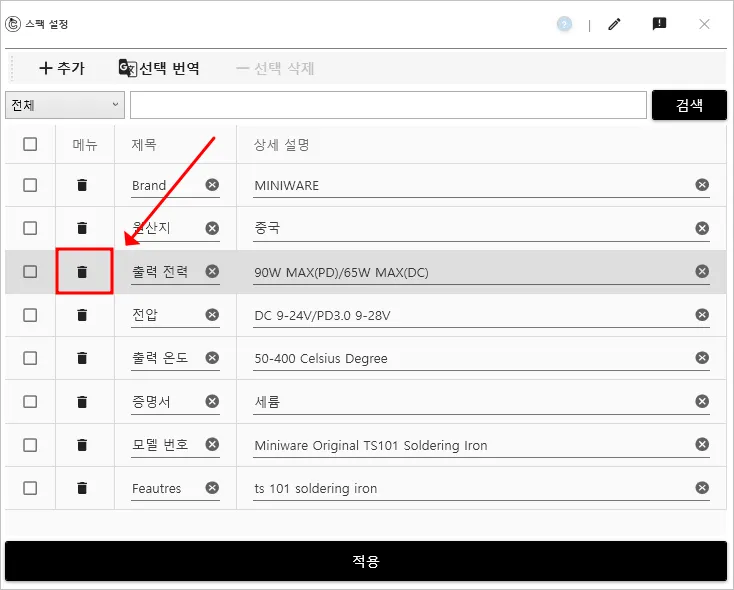Edit the 90W MAX(PD)/65W MAX(DC) text

click(x=341, y=273)
